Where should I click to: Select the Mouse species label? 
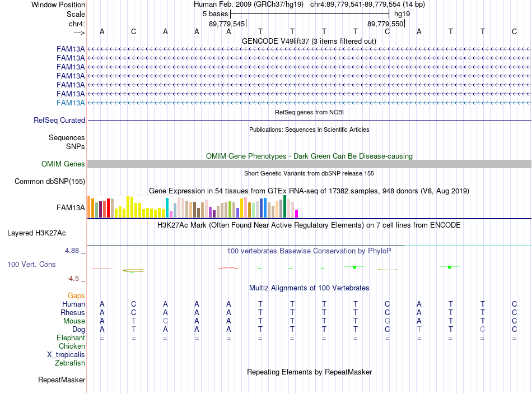[x=74, y=321]
